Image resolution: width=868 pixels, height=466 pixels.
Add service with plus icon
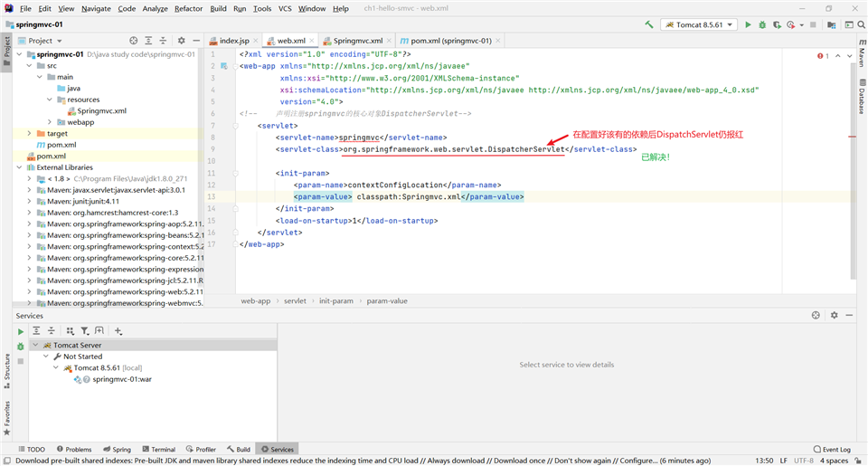118,331
